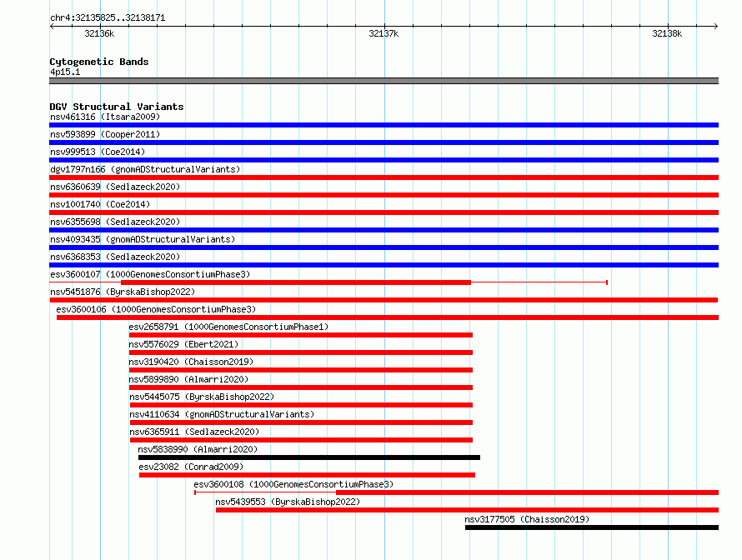Click the red bar under nsv1001740

pyautogui.click(x=384, y=212)
